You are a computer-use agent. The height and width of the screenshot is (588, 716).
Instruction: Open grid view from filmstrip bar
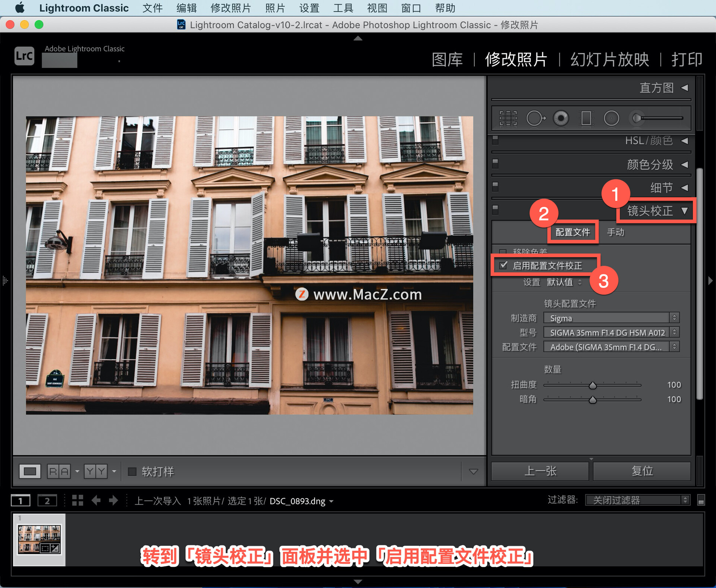pos(78,500)
